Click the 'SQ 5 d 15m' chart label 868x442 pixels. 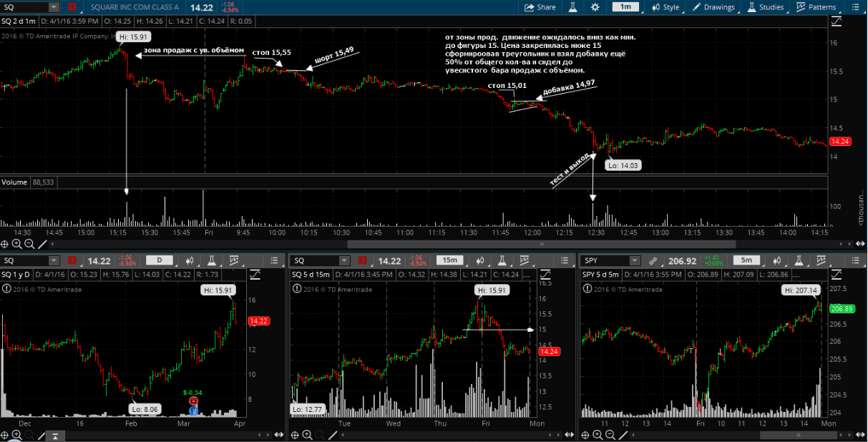tap(311, 275)
